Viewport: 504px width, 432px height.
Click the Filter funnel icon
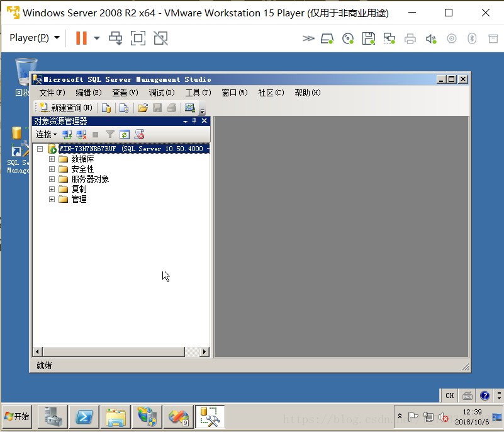(x=110, y=135)
